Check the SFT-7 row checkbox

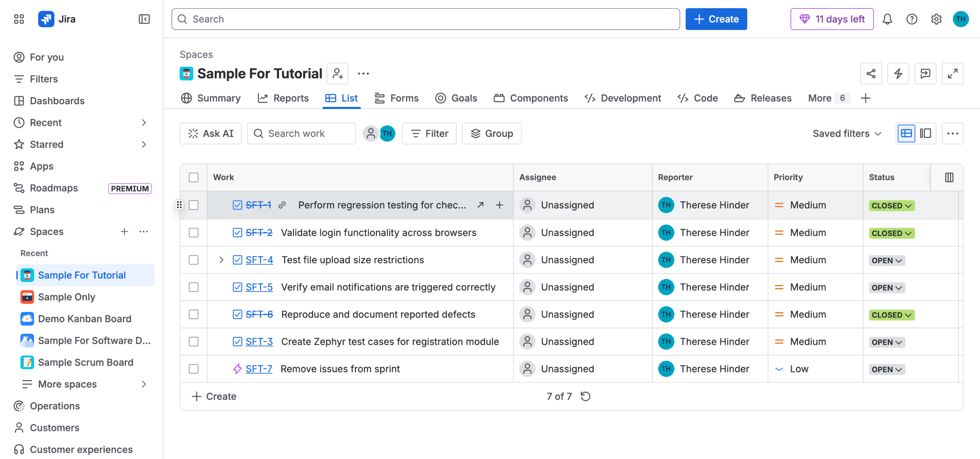click(194, 369)
